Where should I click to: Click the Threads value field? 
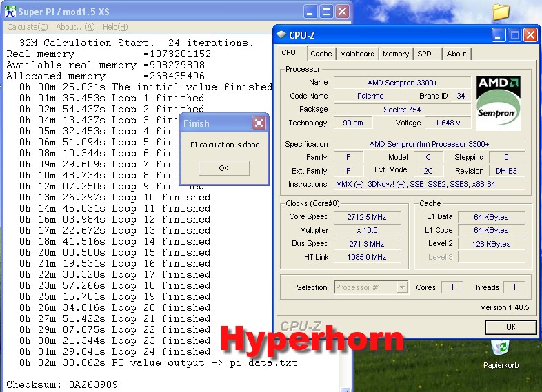pyautogui.click(x=514, y=287)
